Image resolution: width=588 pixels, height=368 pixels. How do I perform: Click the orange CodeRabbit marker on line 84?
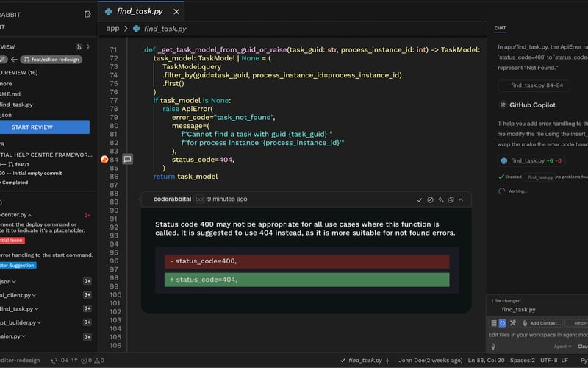(104, 160)
